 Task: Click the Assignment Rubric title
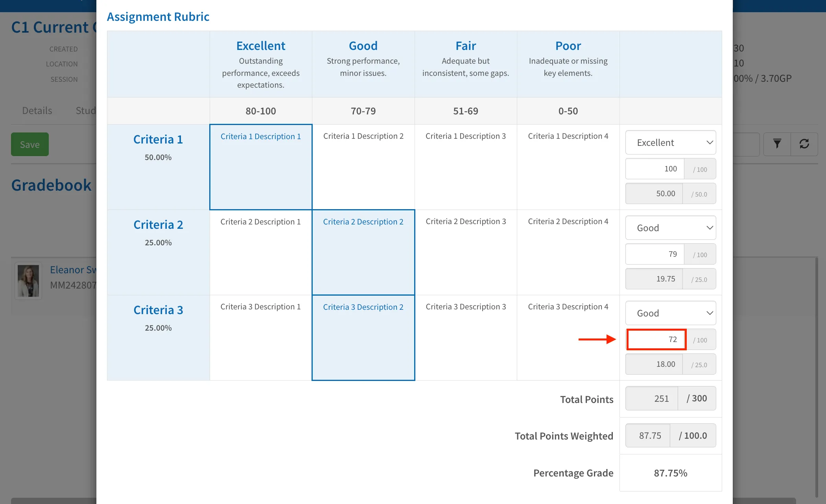click(x=158, y=17)
